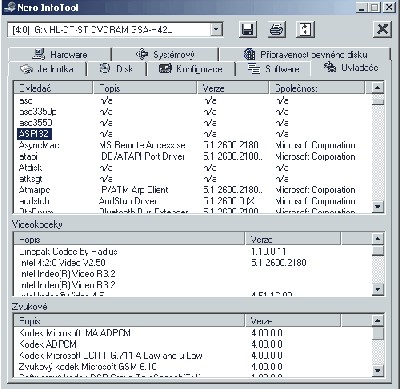Click the X exit icon button

coord(382,29)
